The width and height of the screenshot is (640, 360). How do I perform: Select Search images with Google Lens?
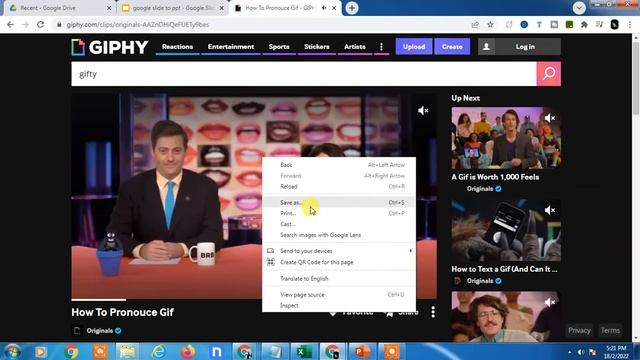(339, 235)
